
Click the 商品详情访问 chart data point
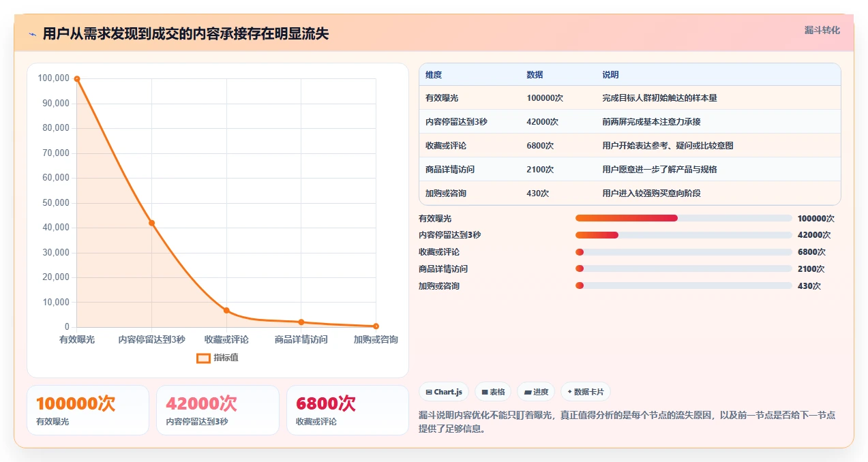click(x=301, y=322)
